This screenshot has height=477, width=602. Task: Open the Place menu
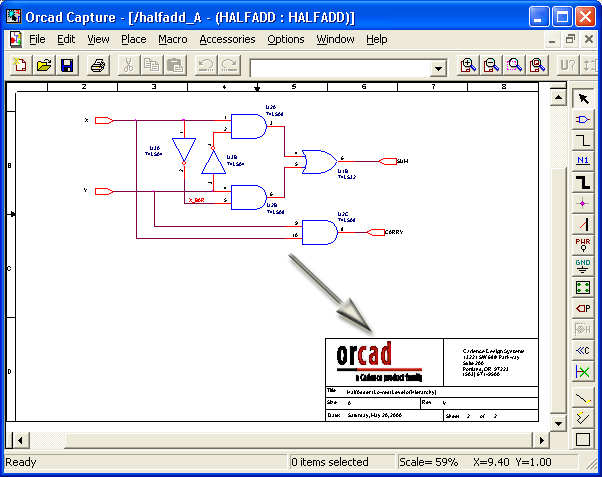coord(133,39)
